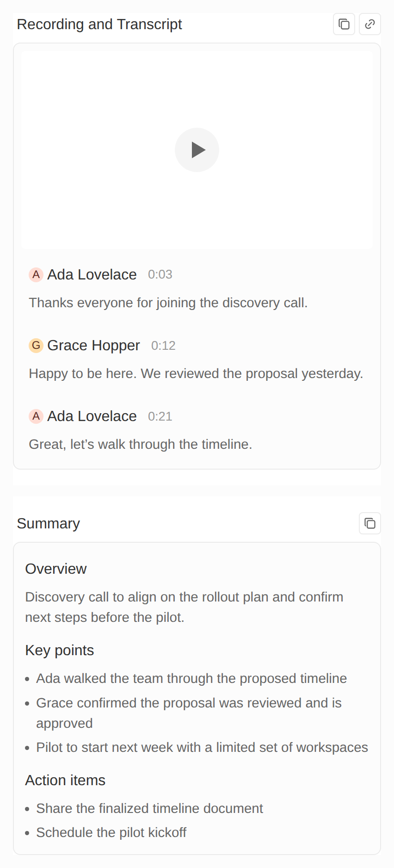Viewport: 394px width, 868px height.
Task: Jump to the 0:21 timestamp
Action: pos(160,416)
